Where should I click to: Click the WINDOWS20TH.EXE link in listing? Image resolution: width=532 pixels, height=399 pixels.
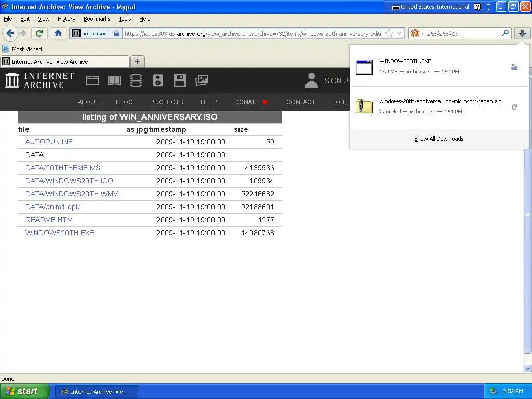tap(59, 233)
